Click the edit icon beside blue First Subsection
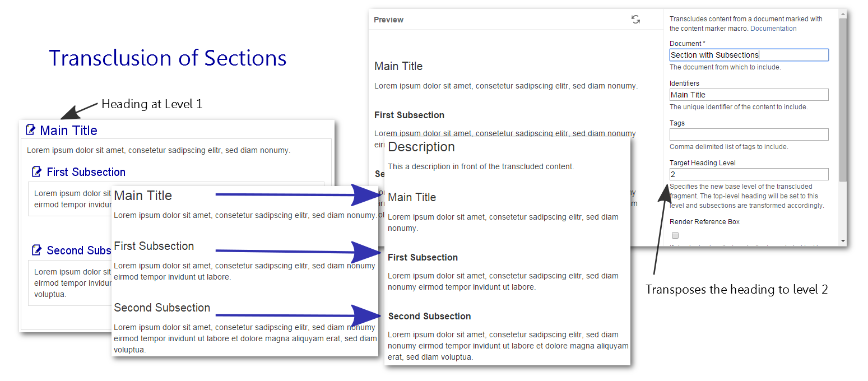 37,172
